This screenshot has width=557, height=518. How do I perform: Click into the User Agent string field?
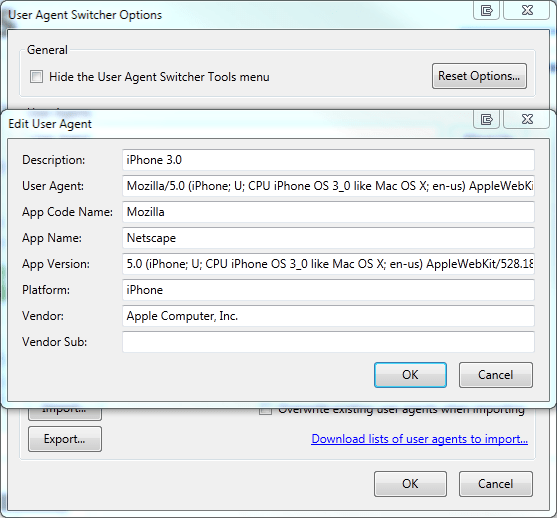point(328,186)
